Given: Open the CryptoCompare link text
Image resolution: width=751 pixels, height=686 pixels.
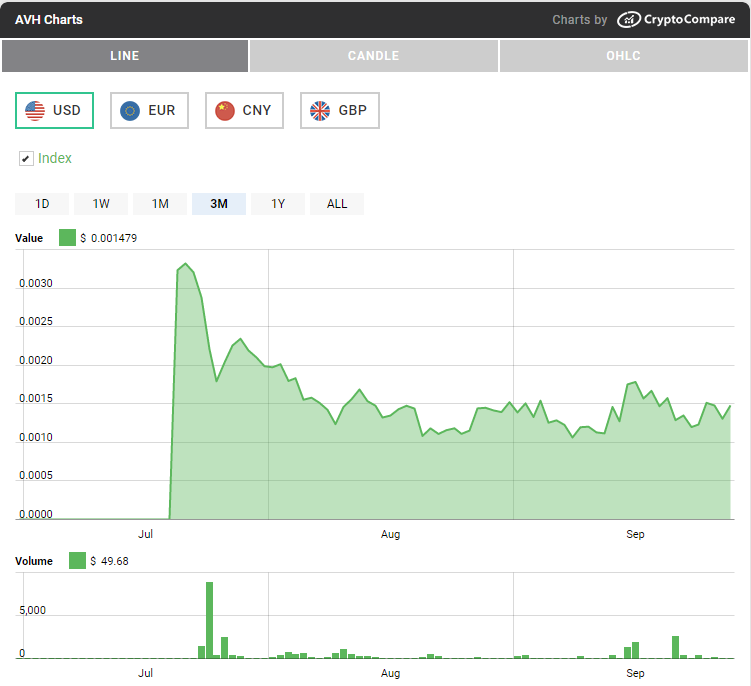Looking at the screenshot, I should 691,20.
